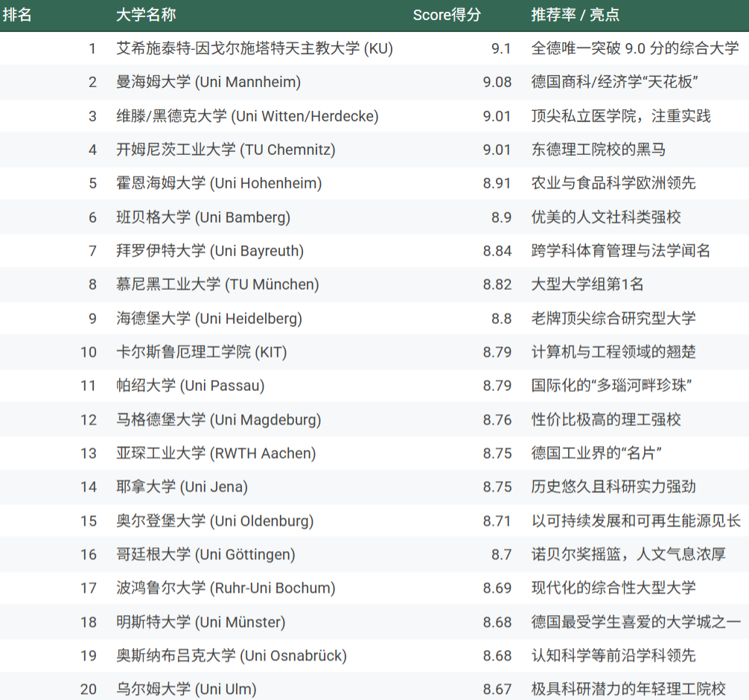Select the score 9.1 cell
The width and height of the screenshot is (749, 700).
click(x=501, y=48)
